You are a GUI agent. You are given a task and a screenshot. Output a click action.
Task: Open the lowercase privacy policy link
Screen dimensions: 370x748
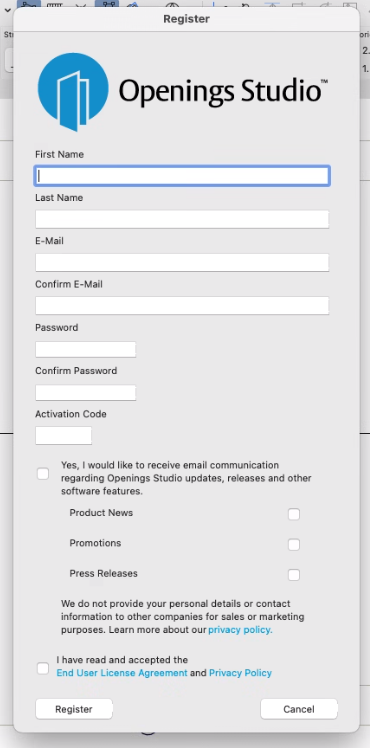(240, 630)
